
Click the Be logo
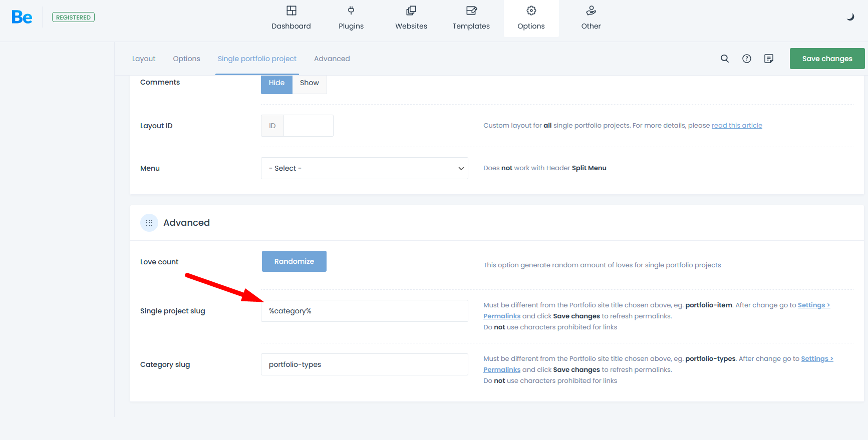pos(22,18)
